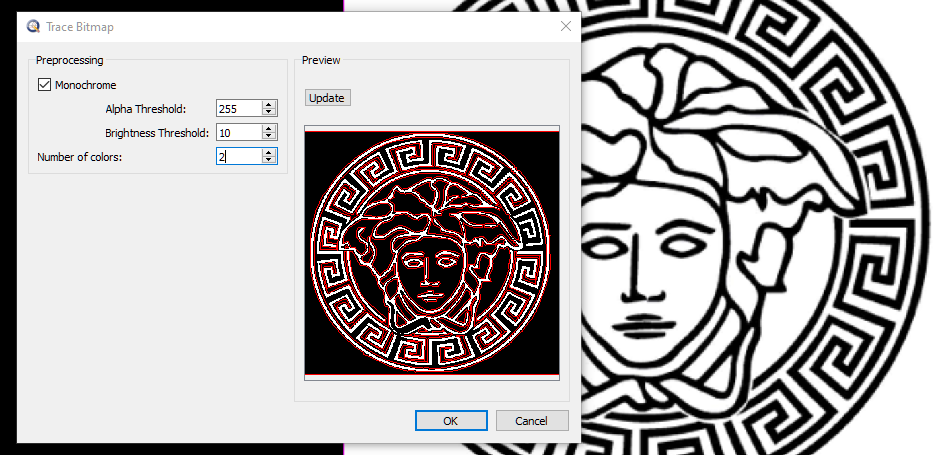Viewport: 950px width, 455px height.
Task: Close the Trace Bitmap dialog window
Action: pos(565,27)
